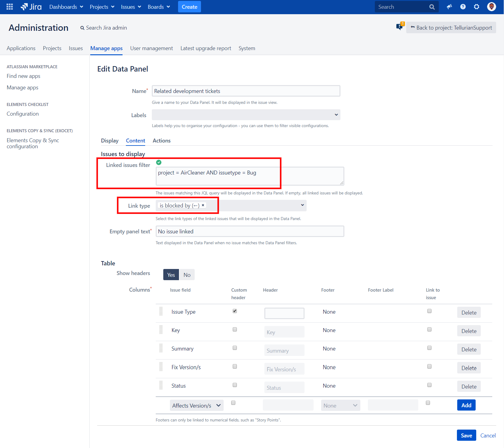
Task: Click the megaphone announcements icon
Action: [449, 6]
